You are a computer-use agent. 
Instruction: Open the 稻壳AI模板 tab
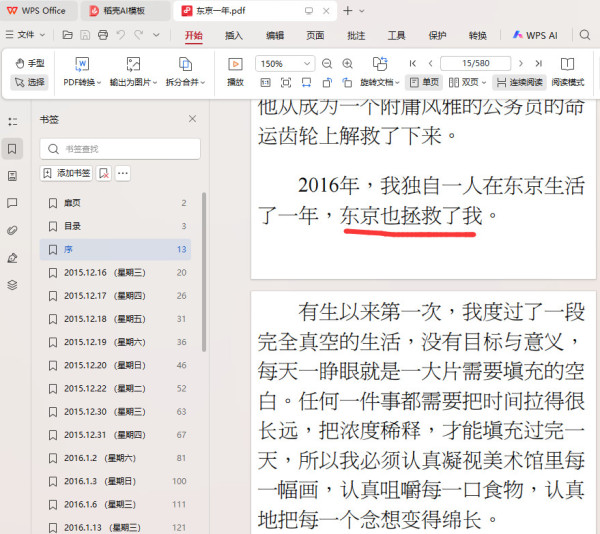point(125,11)
